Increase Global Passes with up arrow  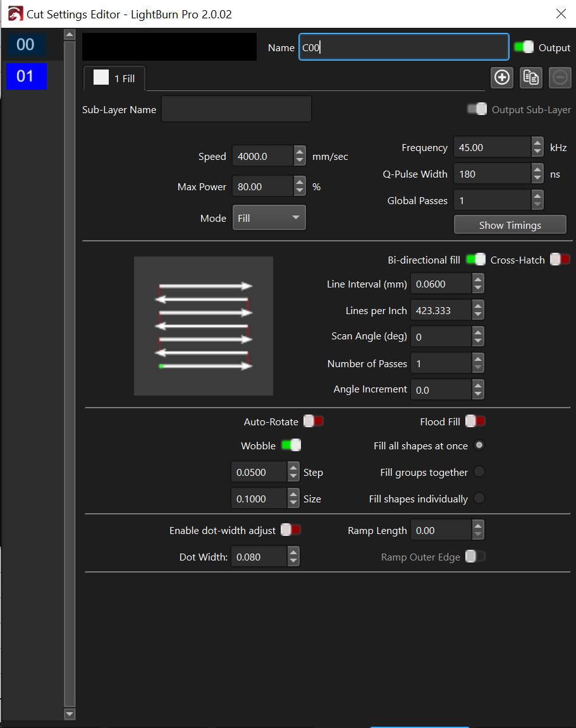[537, 195]
